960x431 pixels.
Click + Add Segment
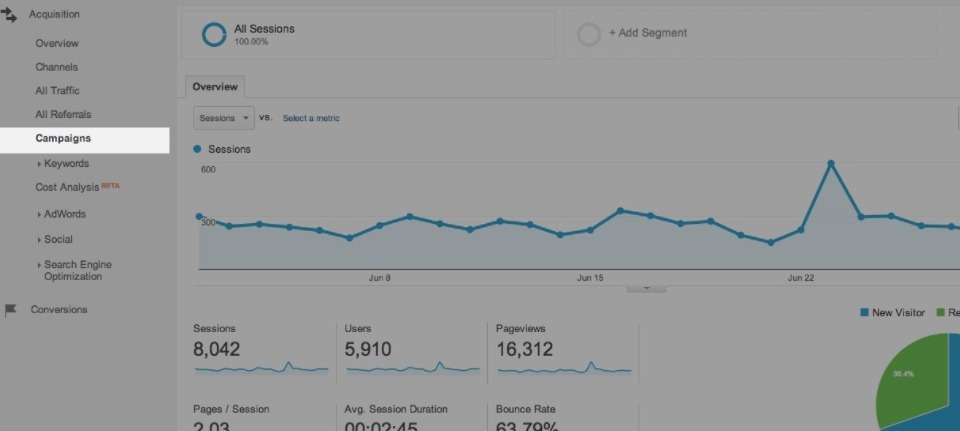coord(648,33)
